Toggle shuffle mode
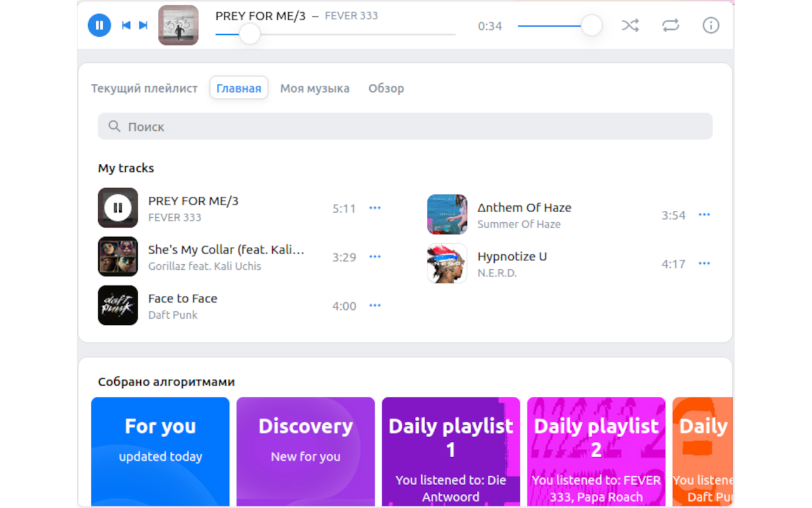Image resolution: width=812 pixels, height=508 pixels. pyautogui.click(x=630, y=25)
